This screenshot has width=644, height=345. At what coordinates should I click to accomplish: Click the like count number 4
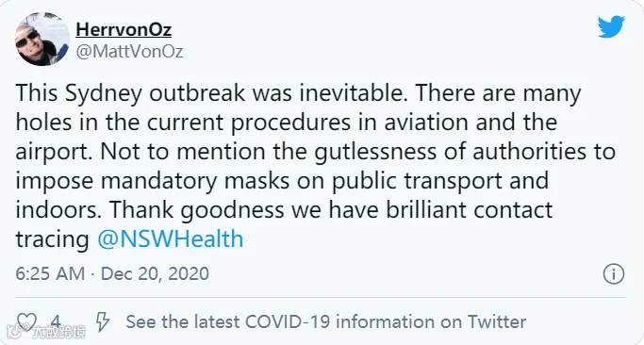(55, 322)
